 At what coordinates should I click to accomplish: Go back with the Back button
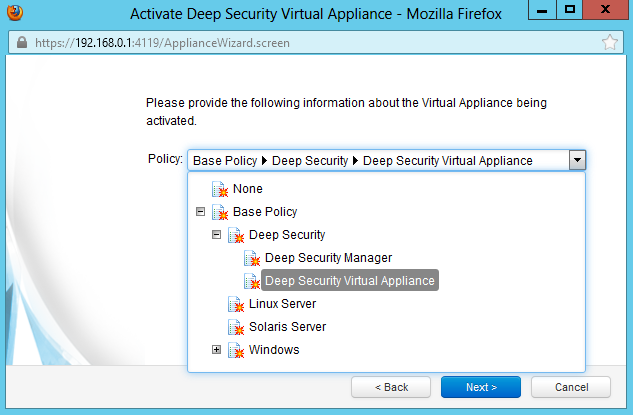pos(392,387)
